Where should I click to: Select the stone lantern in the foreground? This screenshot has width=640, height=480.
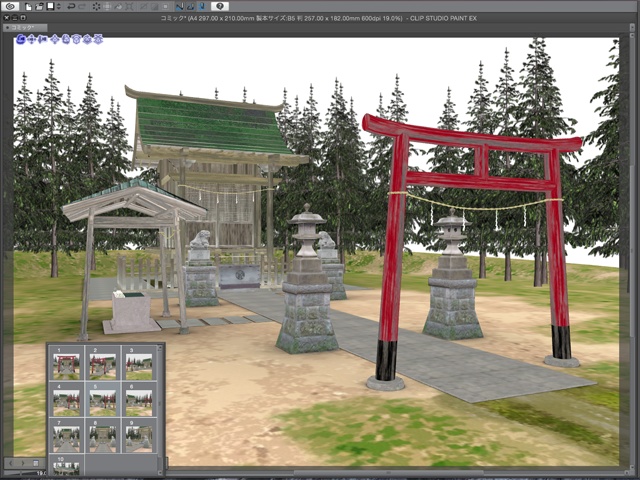(307, 282)
